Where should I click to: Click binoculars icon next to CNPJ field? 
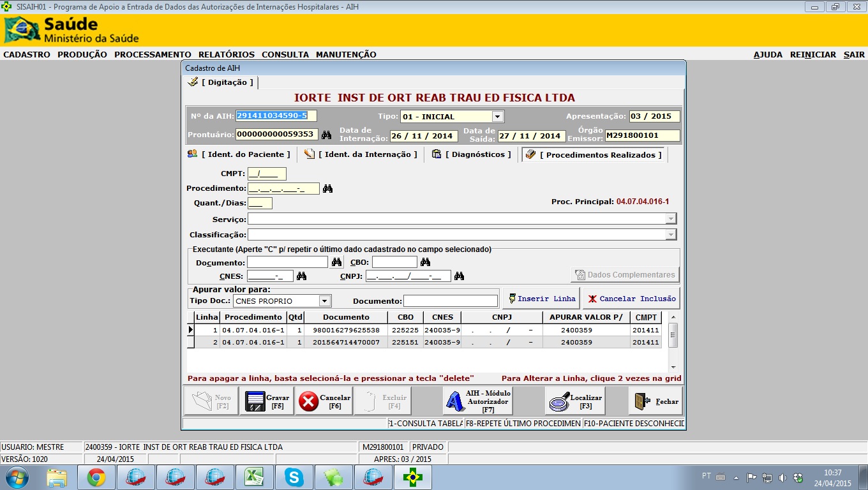(x=459, y=276)
